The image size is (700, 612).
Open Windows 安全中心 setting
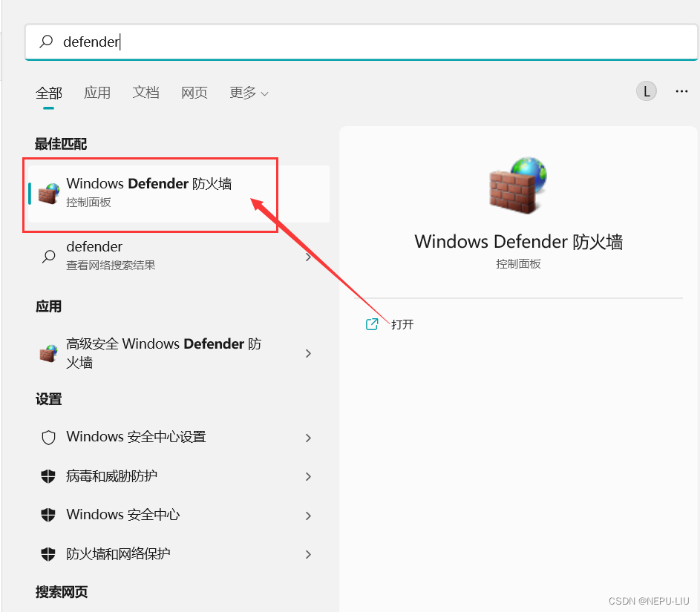click(179, 516)
